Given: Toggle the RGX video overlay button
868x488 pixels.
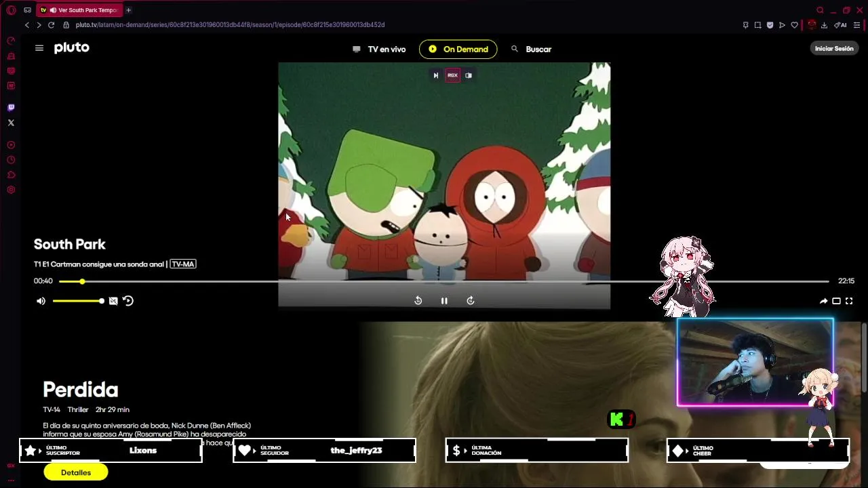Looking at the screenshot, I should pos(452,75).
